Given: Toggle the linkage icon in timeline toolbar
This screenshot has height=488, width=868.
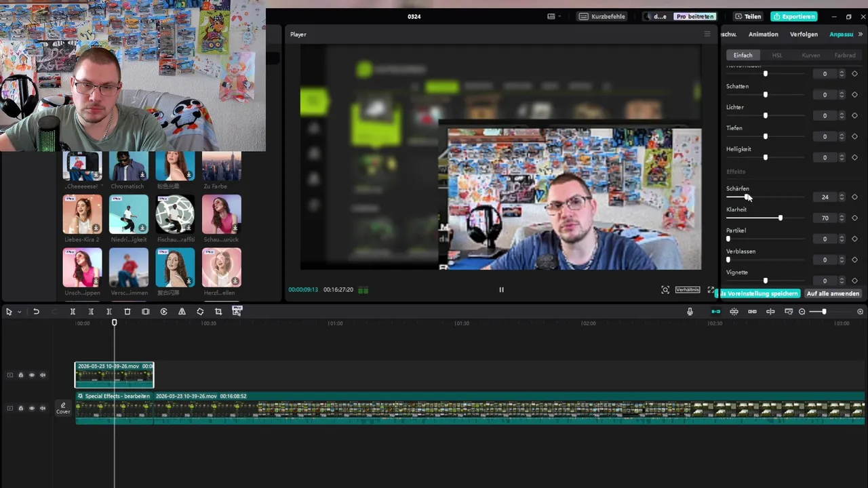Looking at the screenshot, I should coord(752,312).
